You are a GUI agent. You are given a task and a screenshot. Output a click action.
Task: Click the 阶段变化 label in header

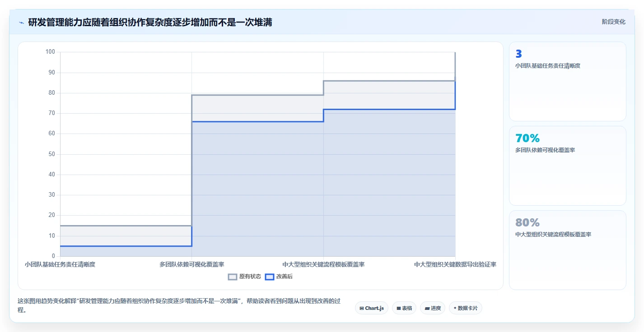pos(614,22)
